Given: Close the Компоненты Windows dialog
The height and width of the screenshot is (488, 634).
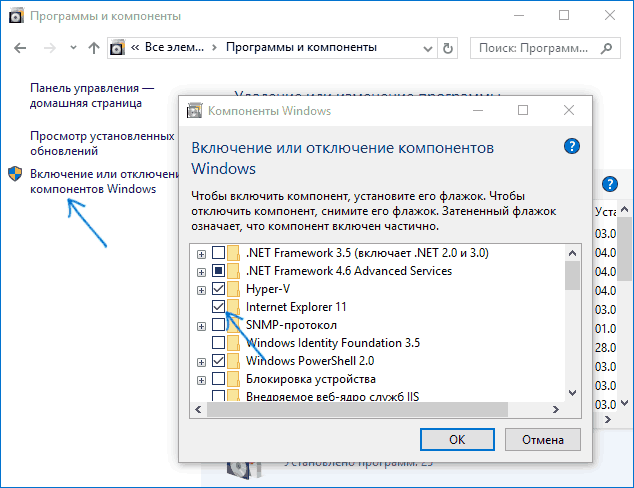Looking at the screenshot, I should pyautogui.click(x=569, y=110).
